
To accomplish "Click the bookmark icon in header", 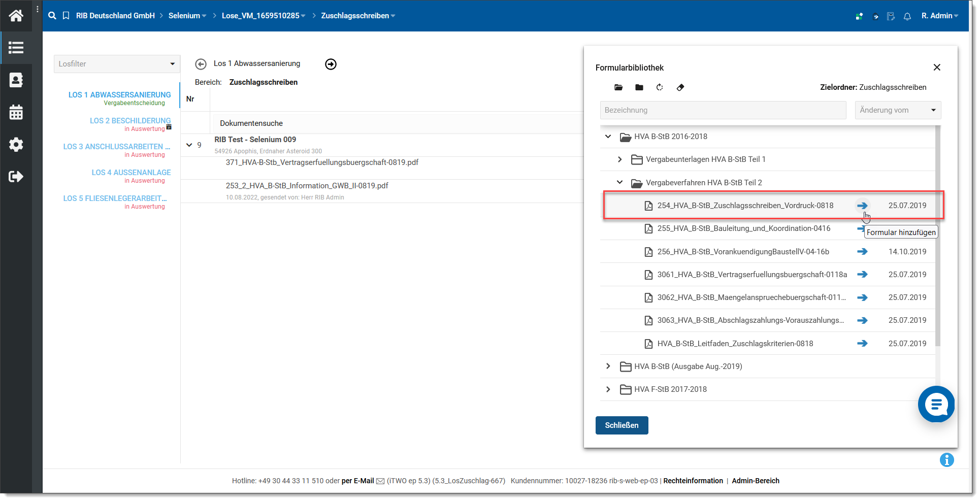I will (x=66, y=16).
